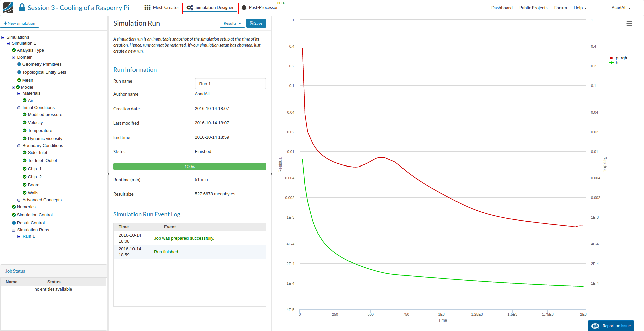Switch to Post-Processor tab
This screenshot has width=644, height=331.
pyautogui.click(x=260, y=8)
